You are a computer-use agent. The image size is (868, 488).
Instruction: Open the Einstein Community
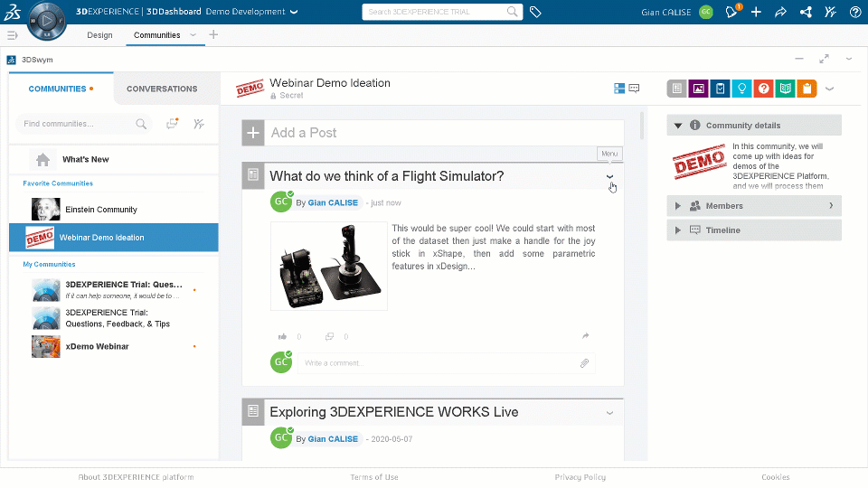pos(100,210)
